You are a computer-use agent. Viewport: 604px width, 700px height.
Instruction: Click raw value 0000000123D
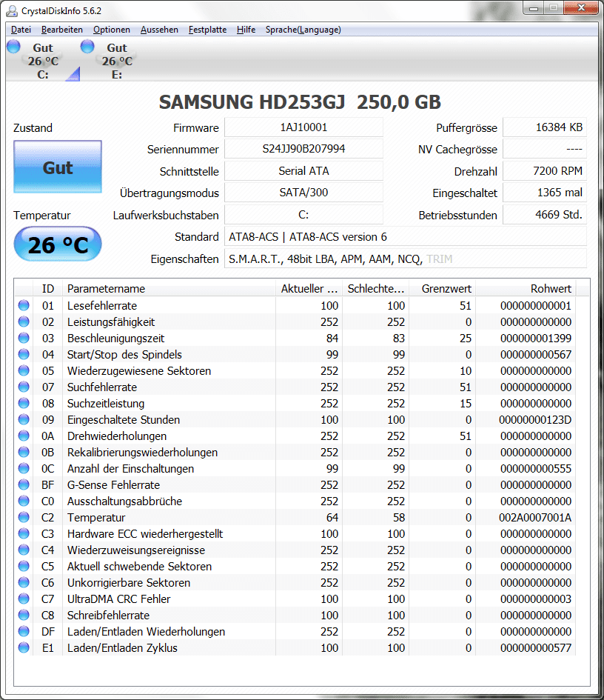pyautogui.click(x=535, y=420)
